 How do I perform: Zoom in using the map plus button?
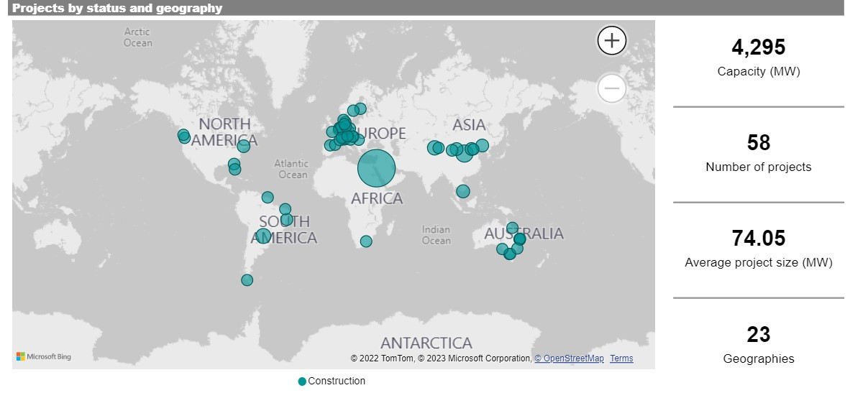tap(612, 40)
